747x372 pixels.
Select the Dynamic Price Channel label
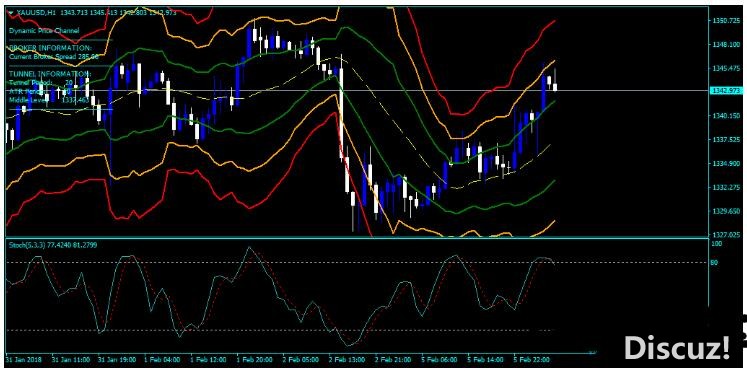tap(44, 30)
